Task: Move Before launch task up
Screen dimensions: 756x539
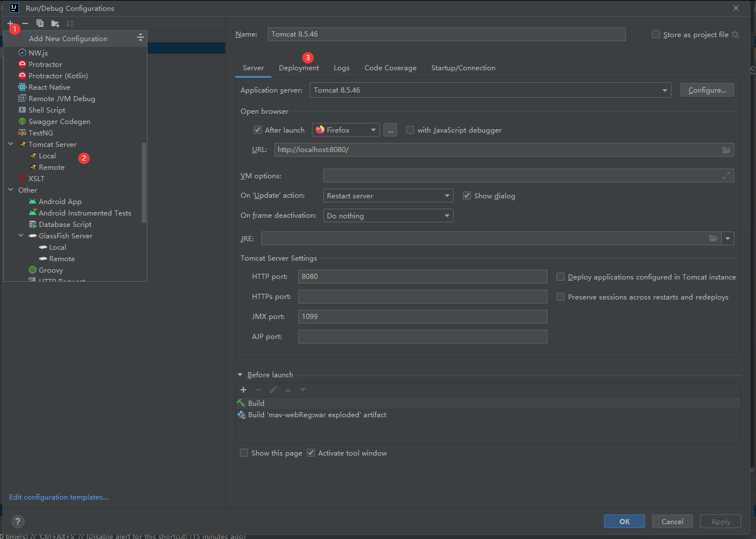Action: pos(288,390)
